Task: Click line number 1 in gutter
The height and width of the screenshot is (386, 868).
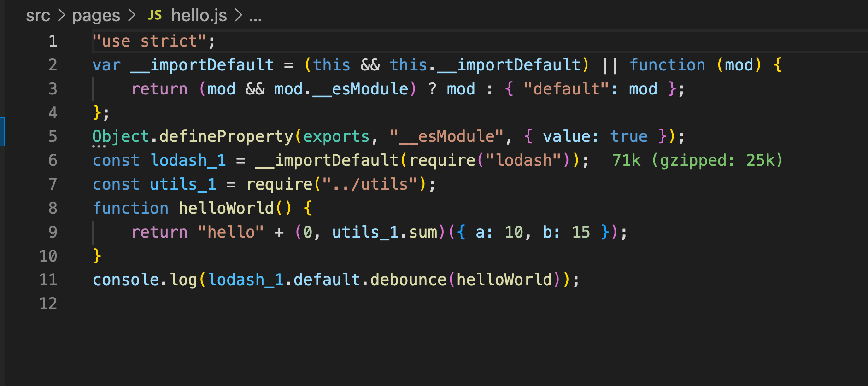Action: [53, 41]
